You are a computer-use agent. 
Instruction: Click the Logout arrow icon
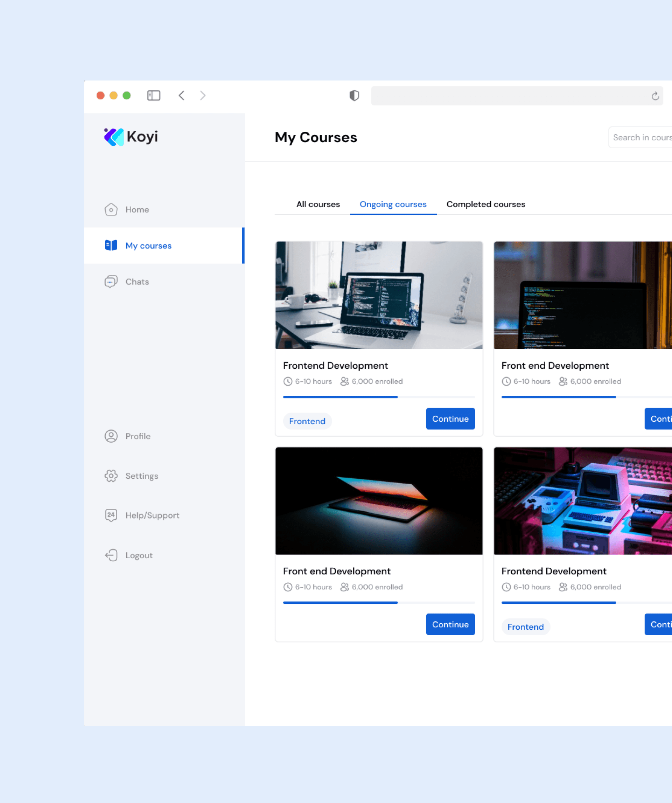click(111, 555)
